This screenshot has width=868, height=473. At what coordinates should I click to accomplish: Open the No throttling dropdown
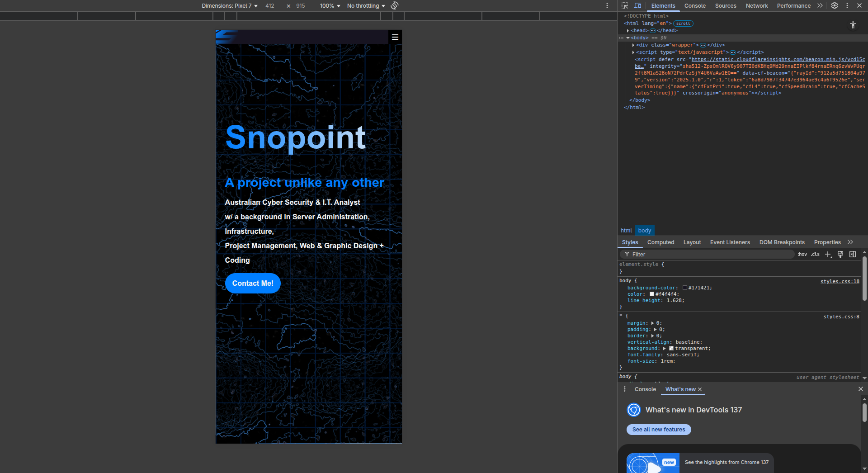pyautogui.click(x=366, y=6)
